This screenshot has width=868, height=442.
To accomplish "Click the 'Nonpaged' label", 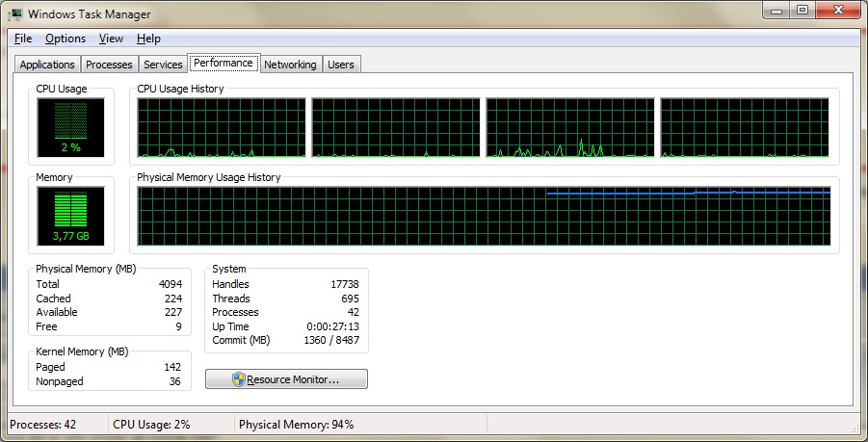I will pos(59,381).
